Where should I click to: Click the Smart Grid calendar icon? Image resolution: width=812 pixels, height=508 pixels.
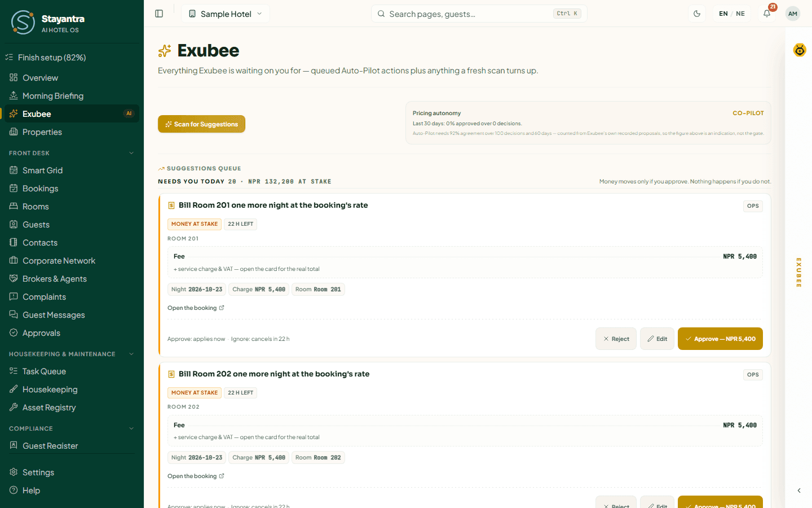(14, 170)
